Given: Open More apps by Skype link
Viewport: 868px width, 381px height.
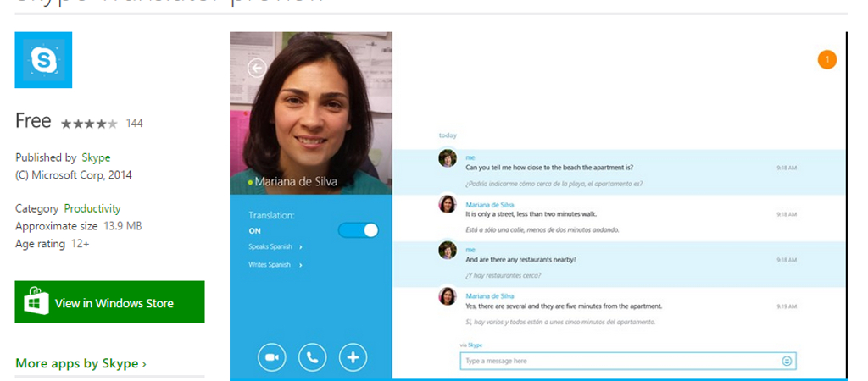Looking at the screenshot, I should tap(81, 363).
